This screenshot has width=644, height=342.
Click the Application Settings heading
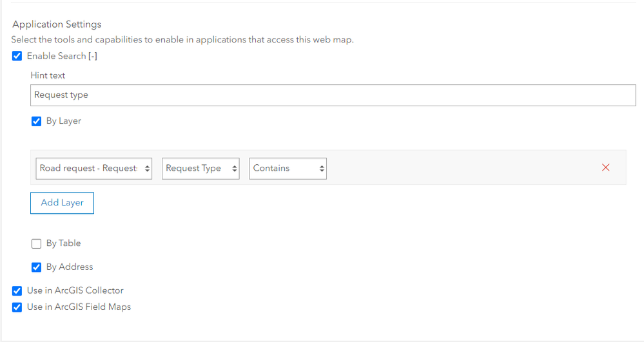57,24
